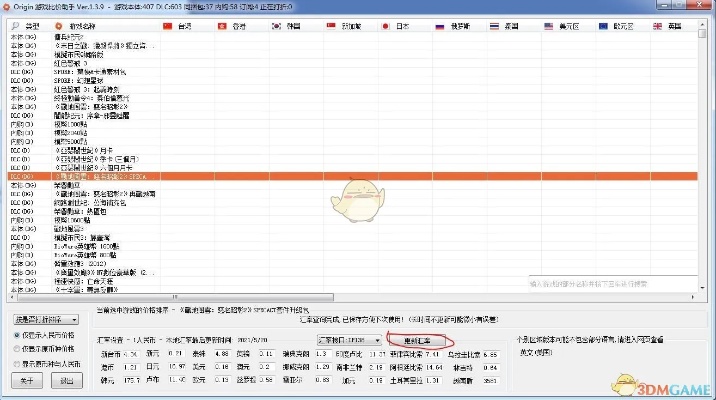Select 显示原币种与人民币 radio option
This screenshot has width=716, height=400.
tap(47, 364)
